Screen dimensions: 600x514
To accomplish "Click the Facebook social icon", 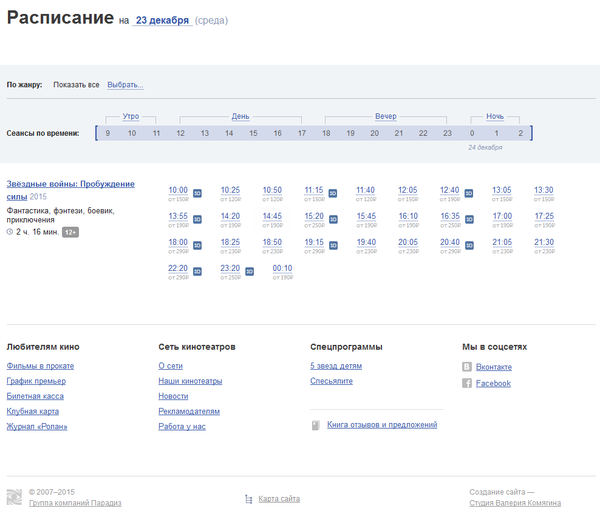I will [x=467, y=383].
